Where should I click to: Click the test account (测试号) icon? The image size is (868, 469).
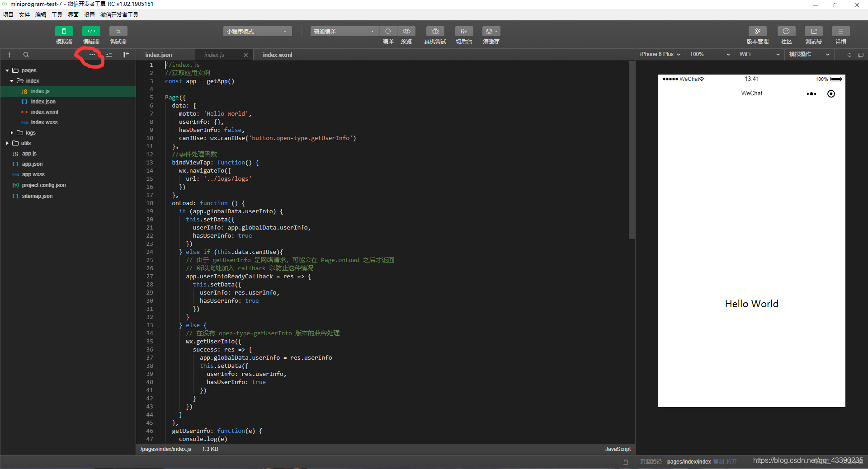coord(813,31)
